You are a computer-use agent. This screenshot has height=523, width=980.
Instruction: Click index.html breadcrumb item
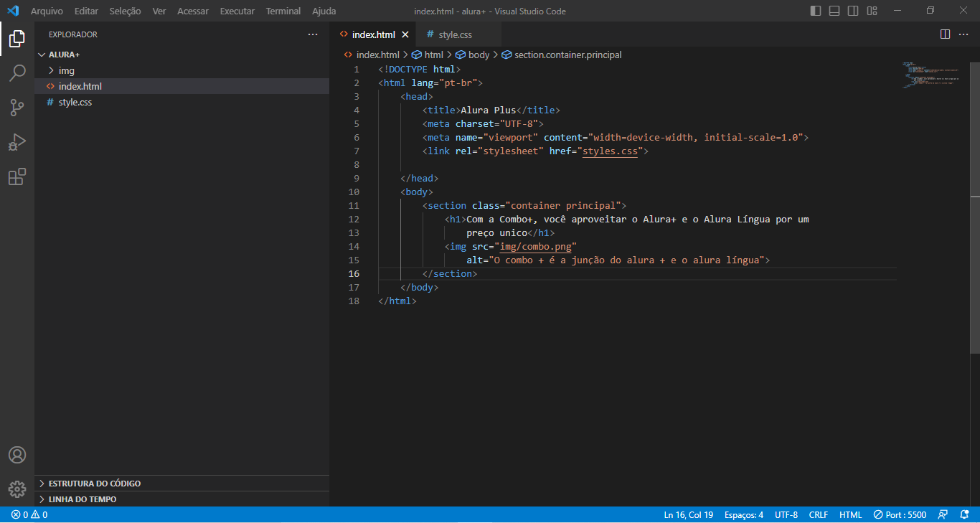point(372,55)
